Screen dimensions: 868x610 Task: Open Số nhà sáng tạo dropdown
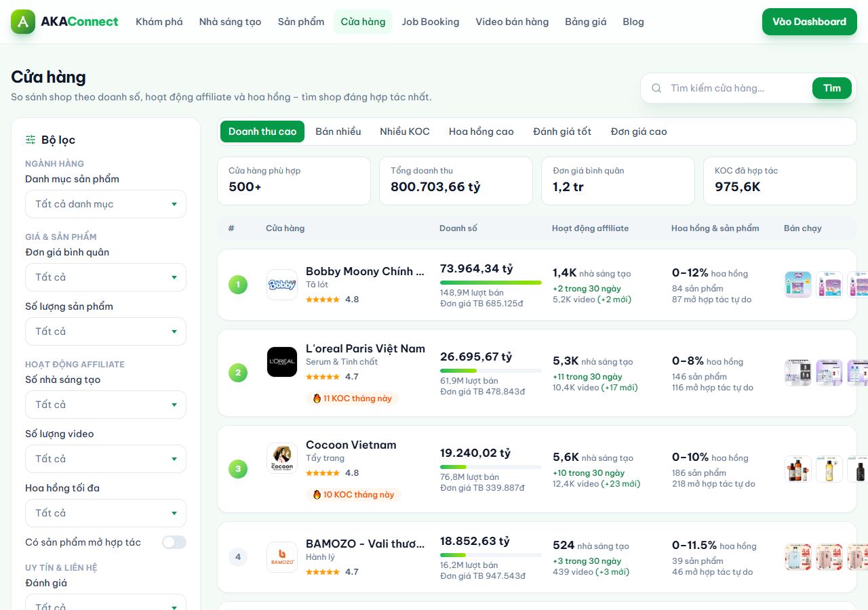click(106, 405)
